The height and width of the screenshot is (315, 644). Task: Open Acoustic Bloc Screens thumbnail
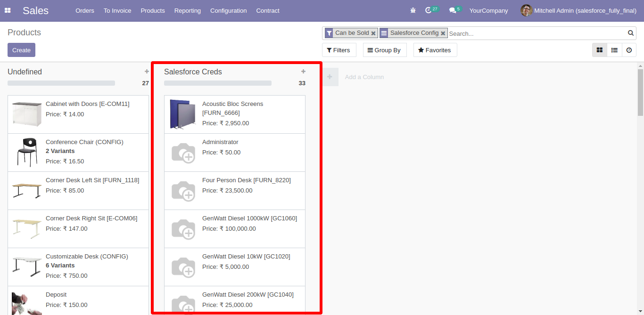tap(183, 114)
